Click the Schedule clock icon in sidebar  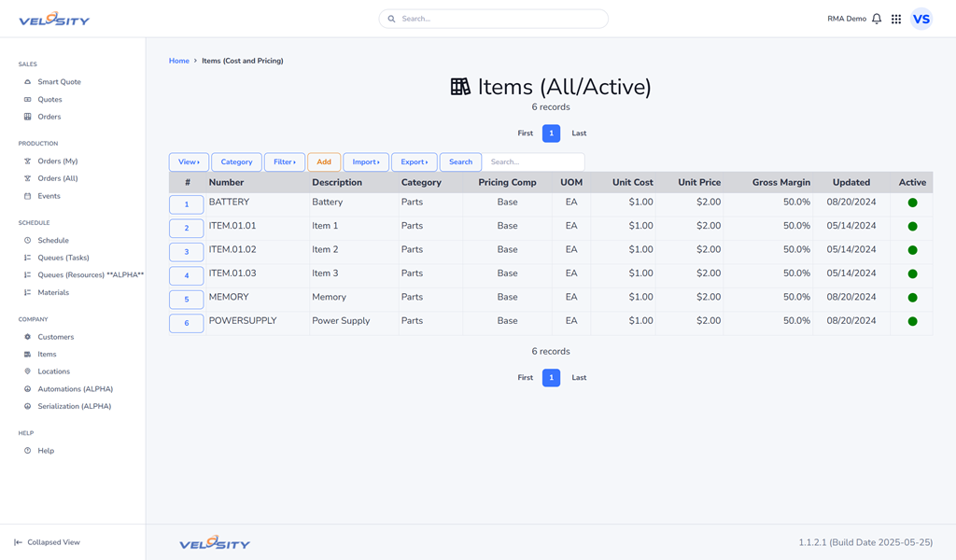click(28, 241)
